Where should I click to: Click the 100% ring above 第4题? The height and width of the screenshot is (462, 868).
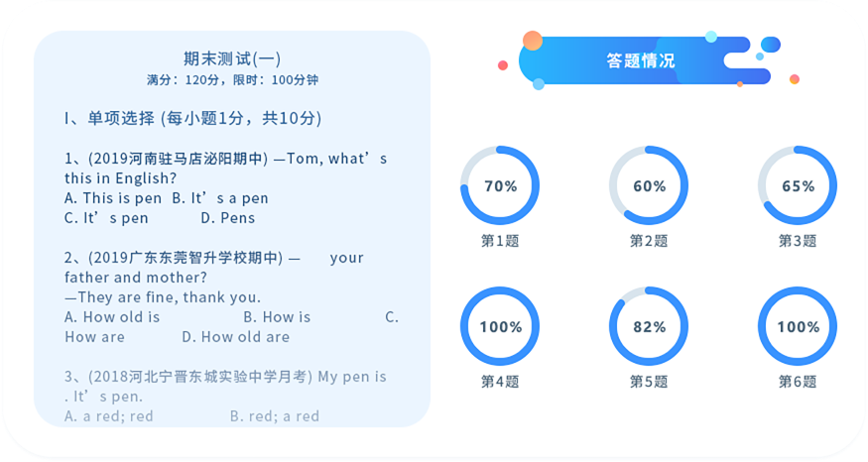pyautogui.click(x=500, y=326)
